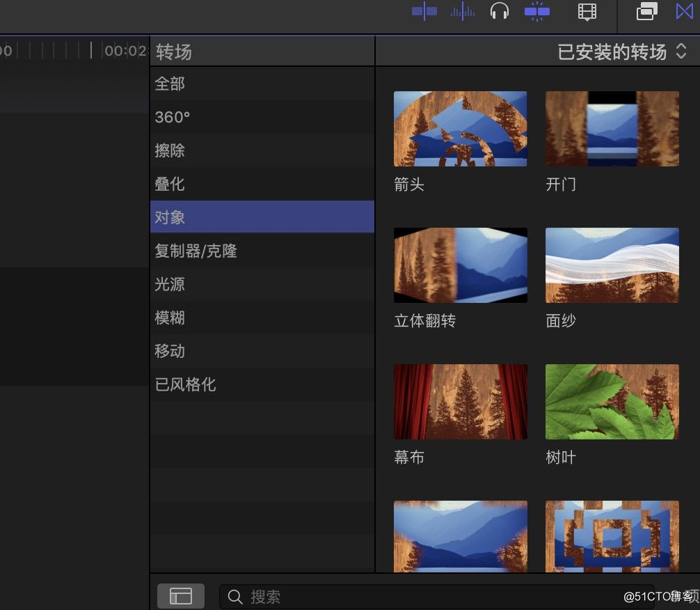Click the 幕布 curtain transition thumbnail
The width and height of the screenshot is (700, 610).
(x=460, y=401)
